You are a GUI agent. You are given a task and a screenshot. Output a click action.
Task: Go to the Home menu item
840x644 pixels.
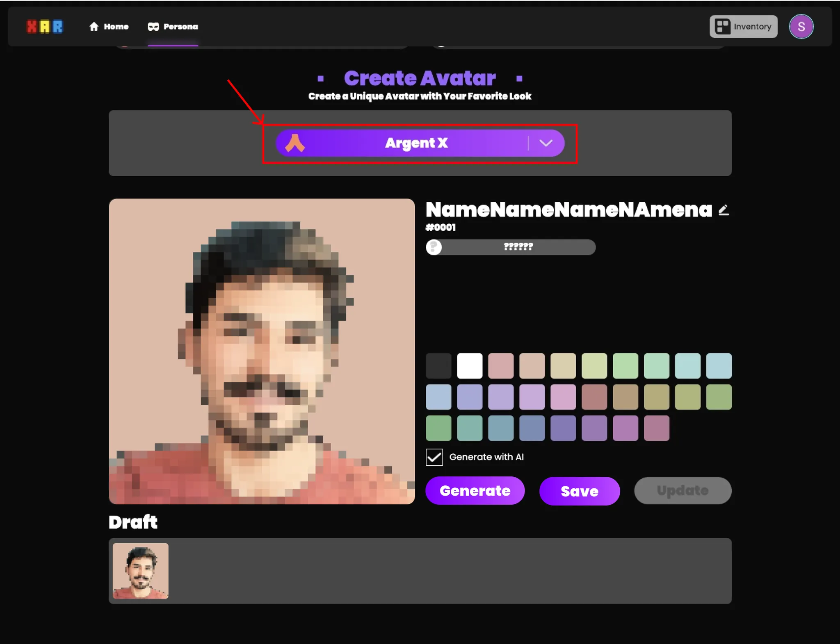(116, 27)
